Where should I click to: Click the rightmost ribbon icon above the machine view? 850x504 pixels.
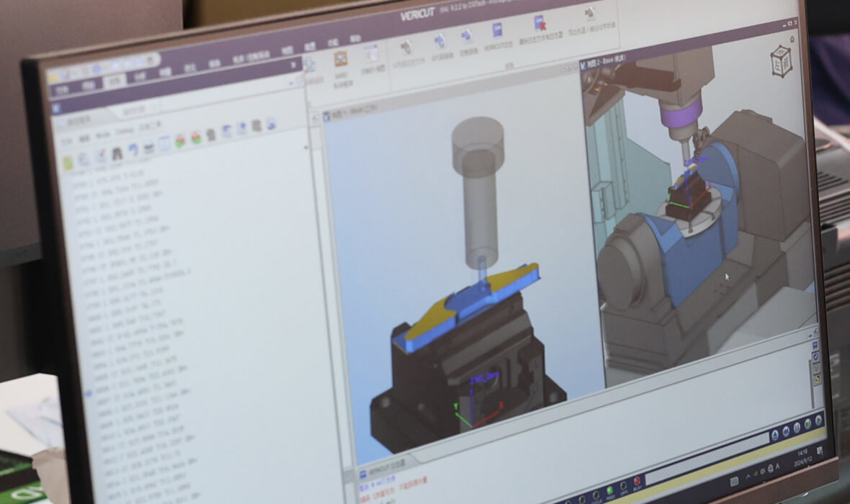click(x=590, y=13)
